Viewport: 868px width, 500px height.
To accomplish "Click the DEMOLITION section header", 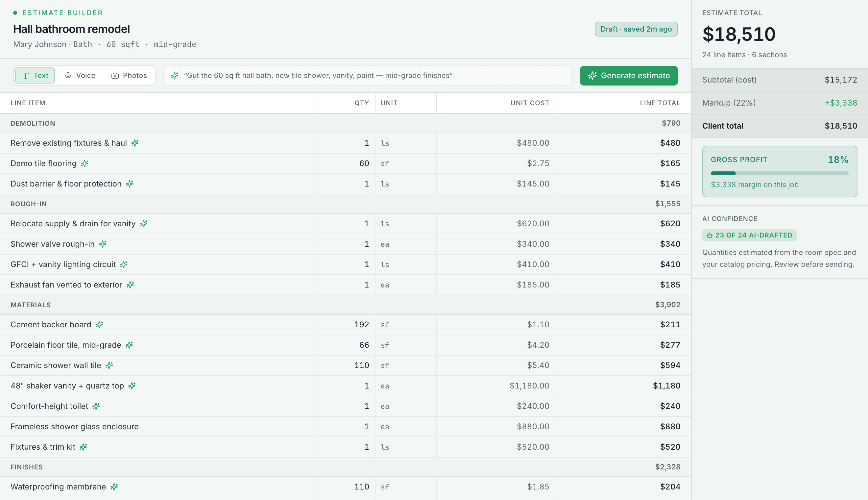I will coord(345,123).
